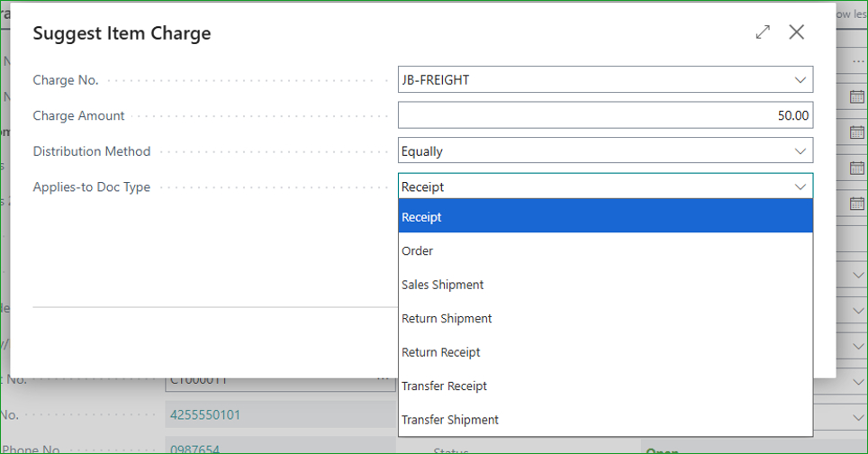Click the 0987654 value in background page
The image size is (868, 454).
194,449
